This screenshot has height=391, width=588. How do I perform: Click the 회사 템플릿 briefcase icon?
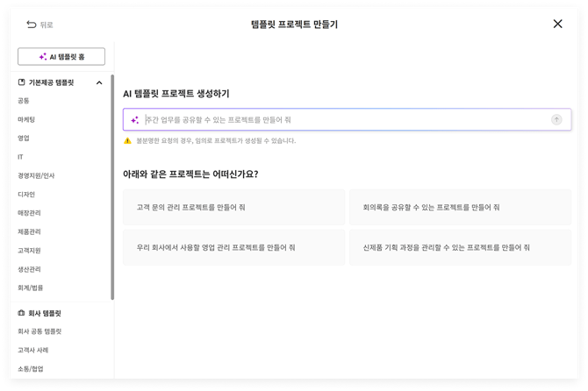[x=22, y=313]
